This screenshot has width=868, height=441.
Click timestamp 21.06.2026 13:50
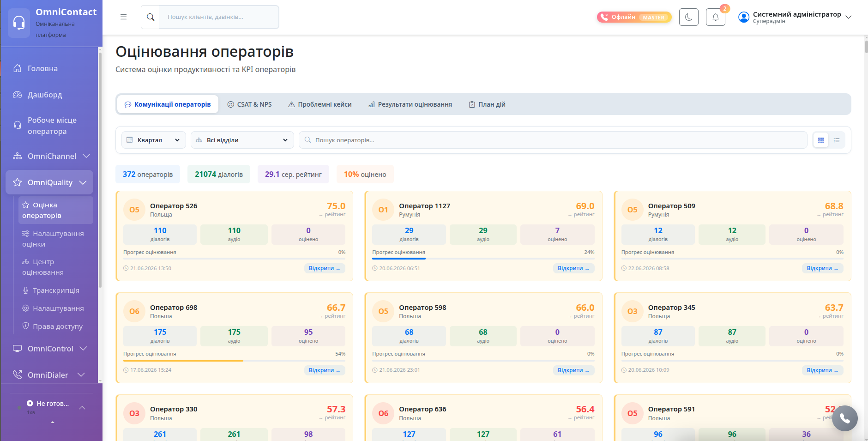[x=147, y=268]
